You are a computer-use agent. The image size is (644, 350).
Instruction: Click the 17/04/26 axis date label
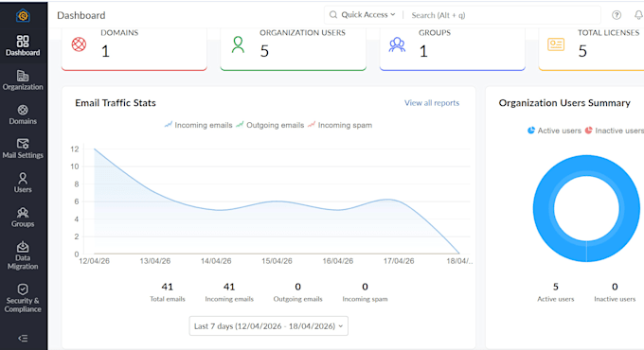(399, 261)
